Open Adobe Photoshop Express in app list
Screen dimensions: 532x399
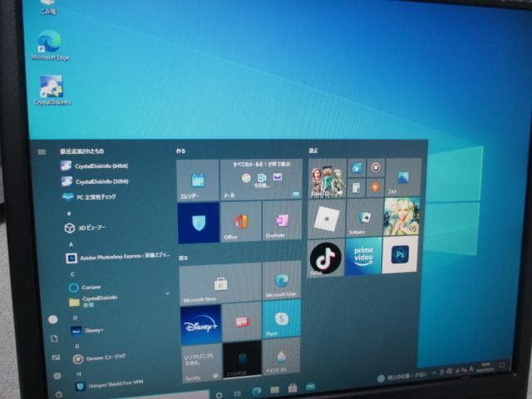(118, 257)
